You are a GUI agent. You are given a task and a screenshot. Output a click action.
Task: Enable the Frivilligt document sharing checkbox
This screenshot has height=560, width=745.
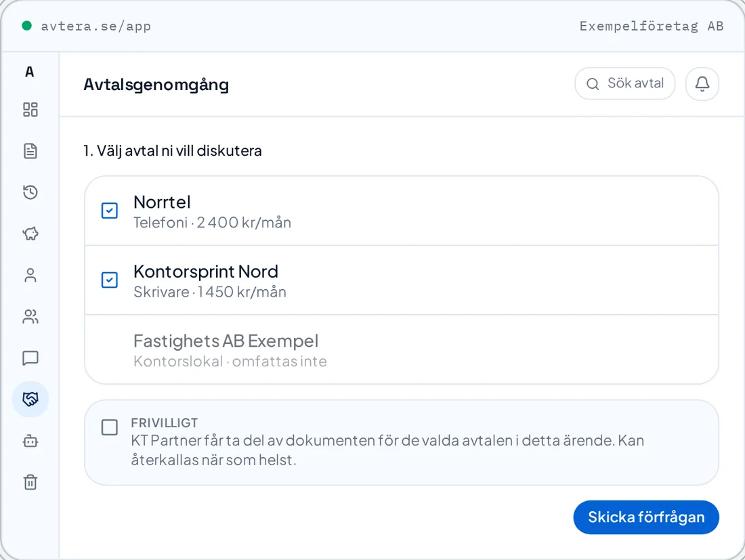(x=110, y=427)
